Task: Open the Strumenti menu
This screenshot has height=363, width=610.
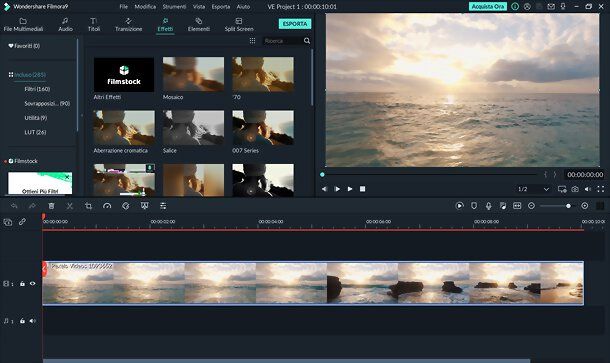Action: click(x=174, y=7)
